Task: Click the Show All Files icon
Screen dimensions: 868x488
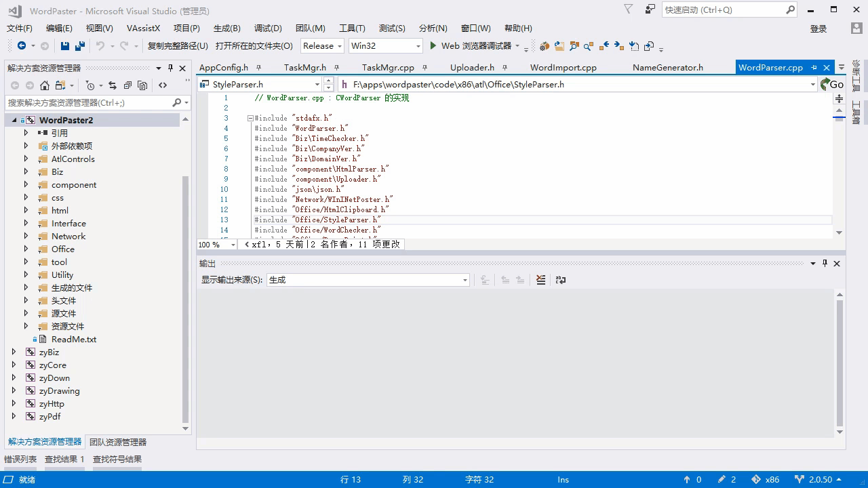Action: pos(142,85)
